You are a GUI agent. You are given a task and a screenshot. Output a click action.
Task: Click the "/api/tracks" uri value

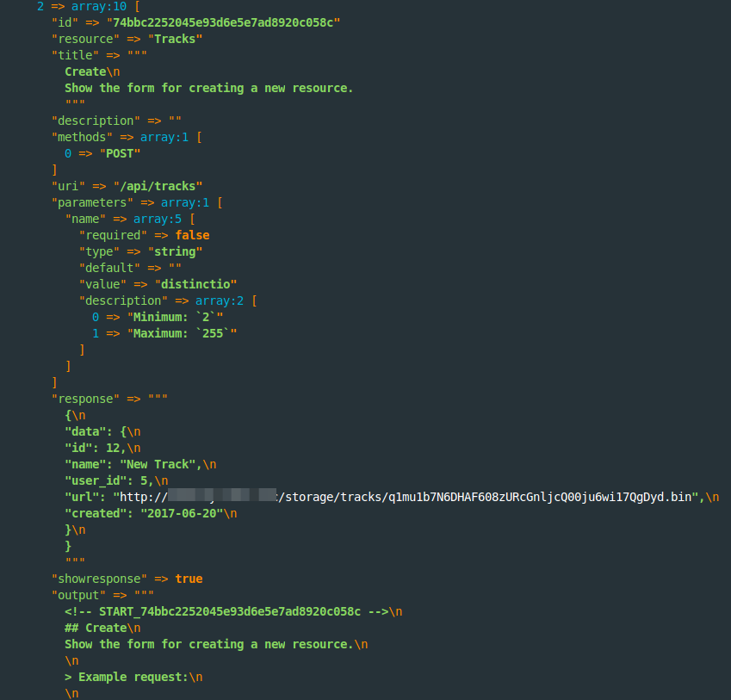[x=158, y=187]
